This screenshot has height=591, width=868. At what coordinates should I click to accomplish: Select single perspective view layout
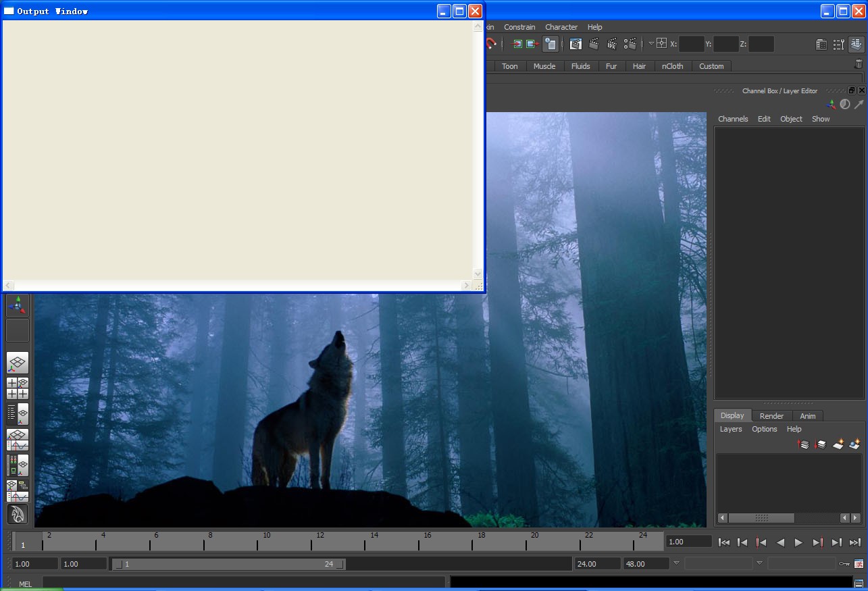click(18, 363)
